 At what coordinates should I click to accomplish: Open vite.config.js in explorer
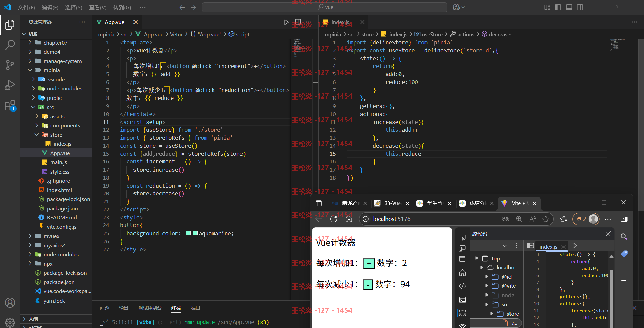62,227
